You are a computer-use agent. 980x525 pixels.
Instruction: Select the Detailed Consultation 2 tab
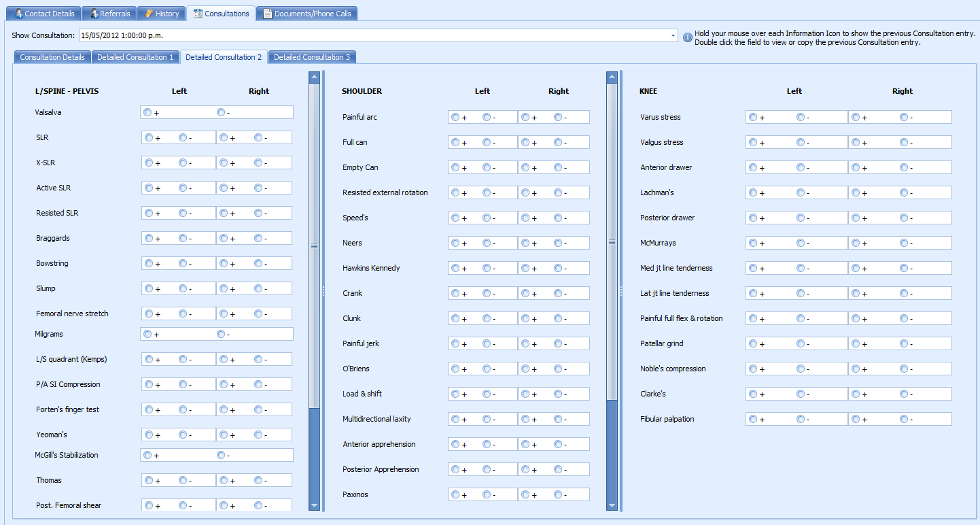click(x=224, y=57)
